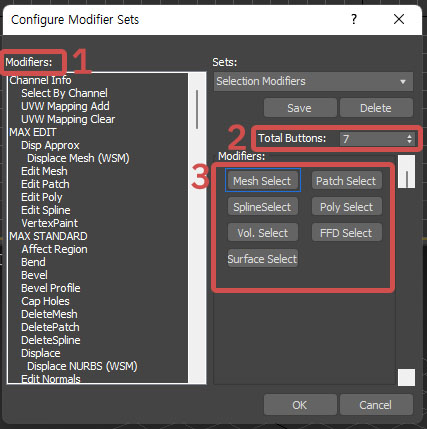Pick UVW Mapping Add from the list
427x429 pixels.
coord(65,106)
